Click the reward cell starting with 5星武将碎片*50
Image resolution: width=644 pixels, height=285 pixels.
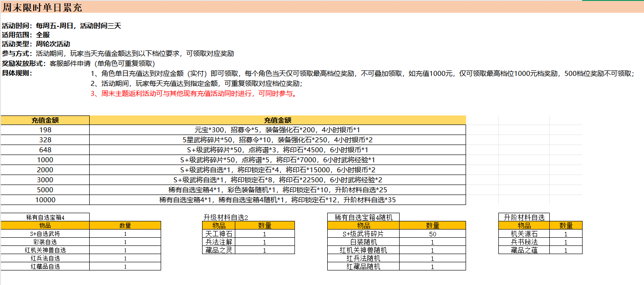click(278, 140)
